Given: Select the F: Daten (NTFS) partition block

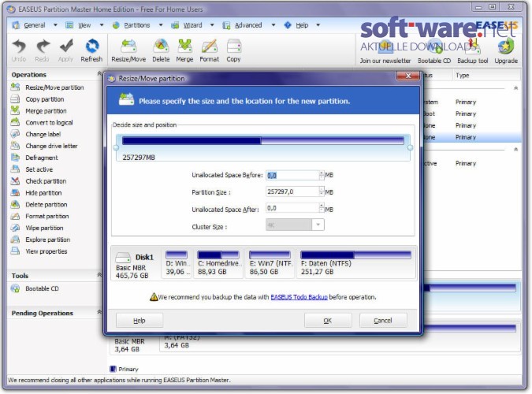Looking at the screenshot, I should [x=356, y=263].
